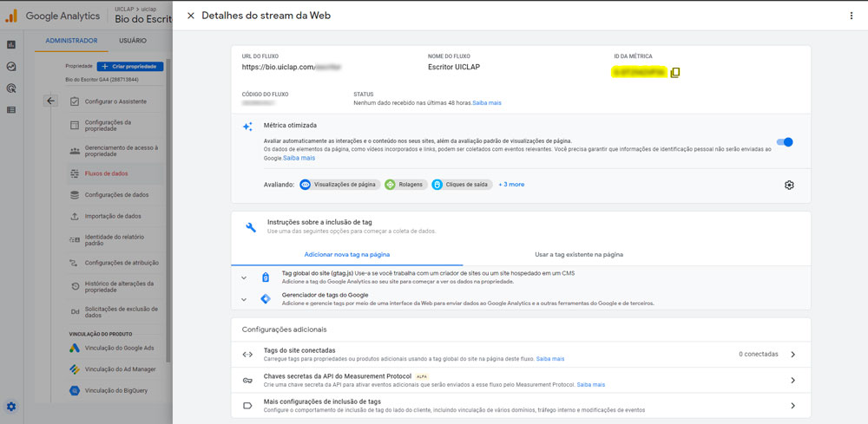This screenshot has width=868, height=424.
Task: Click the tag icon for more tagging settings
Action: pos(247,406)
